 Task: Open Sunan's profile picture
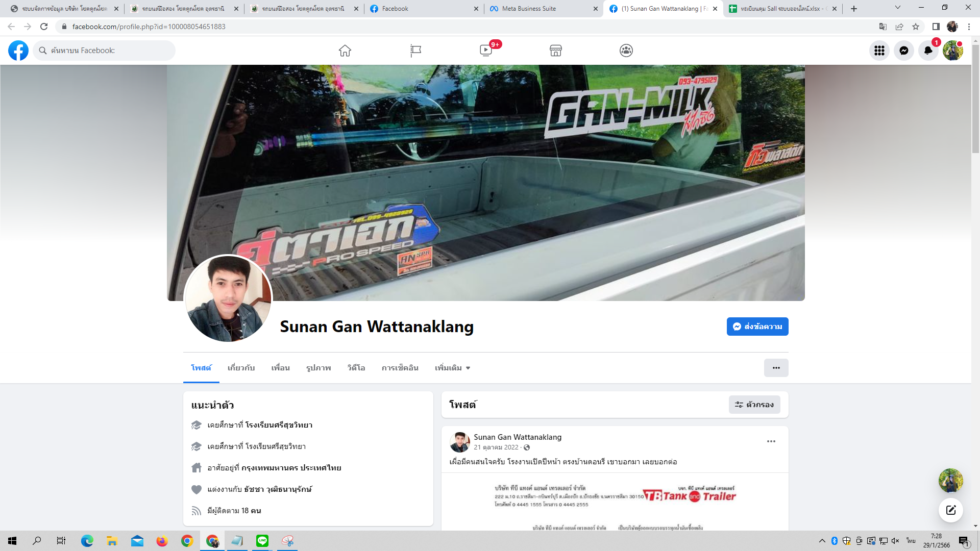[x=228, y=299]
